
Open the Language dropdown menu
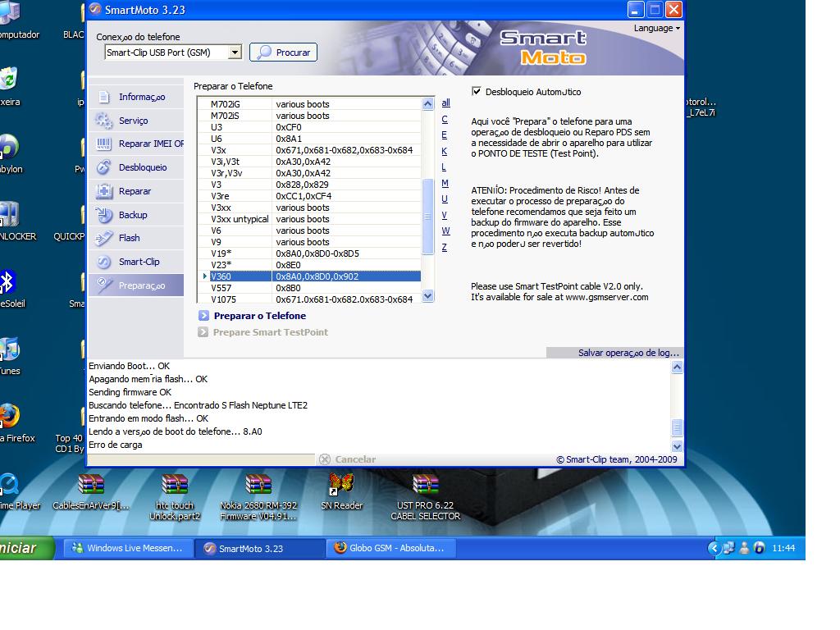tap(657, 28)
